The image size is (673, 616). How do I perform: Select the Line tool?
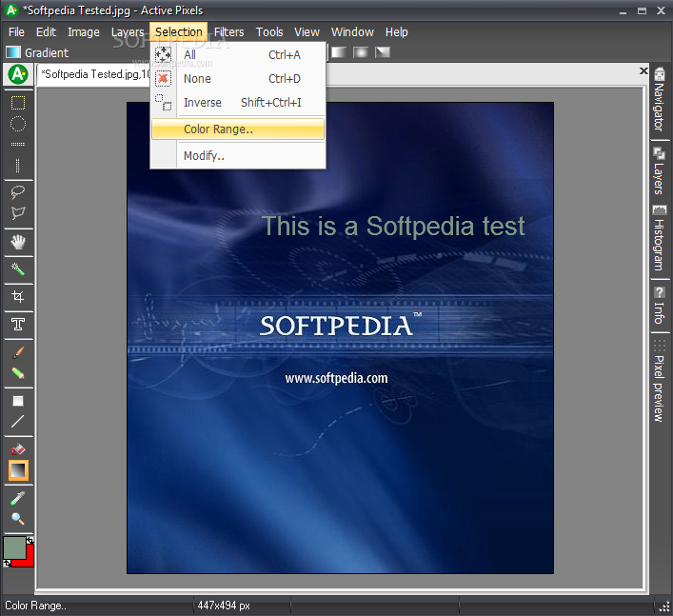(x=17, y=422)
